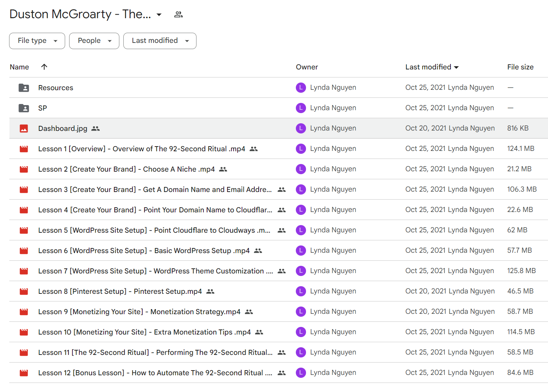548x392 pixels.
Task: Select Lesson 8 Pinterest Setup.mp4 file
Action: (120, 291)
